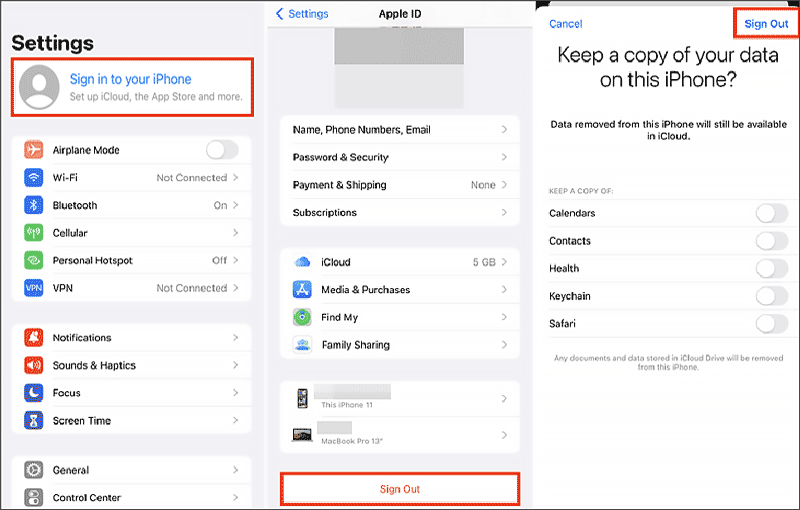Tap the iCloud cloud icon
800x510 pixels.
click(302, 262)
